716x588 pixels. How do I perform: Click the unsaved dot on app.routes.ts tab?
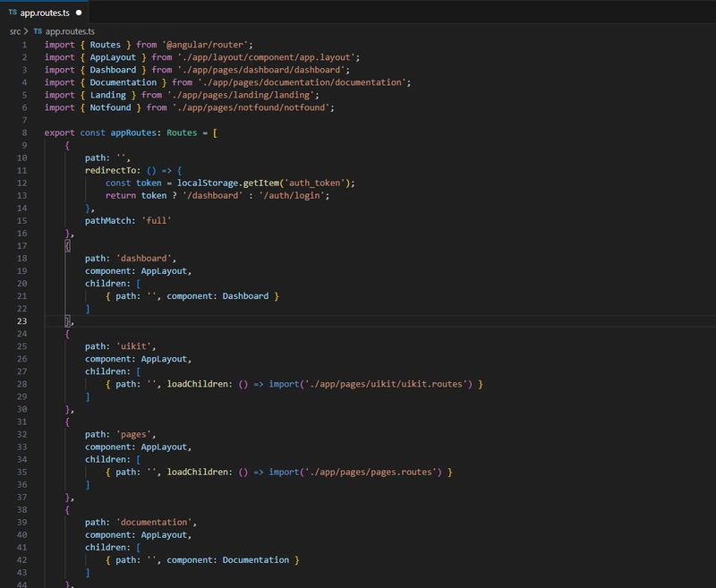click(79, 13)
